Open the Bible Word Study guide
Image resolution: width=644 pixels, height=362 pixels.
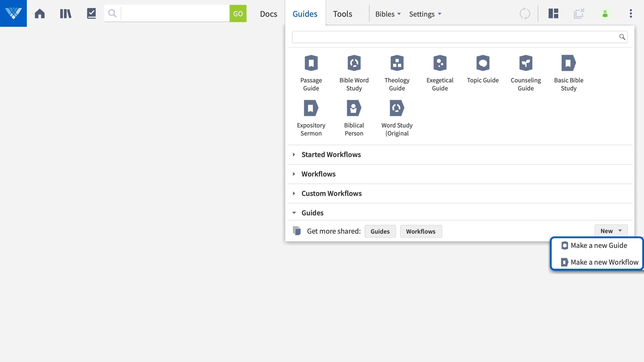pos(354,73)
